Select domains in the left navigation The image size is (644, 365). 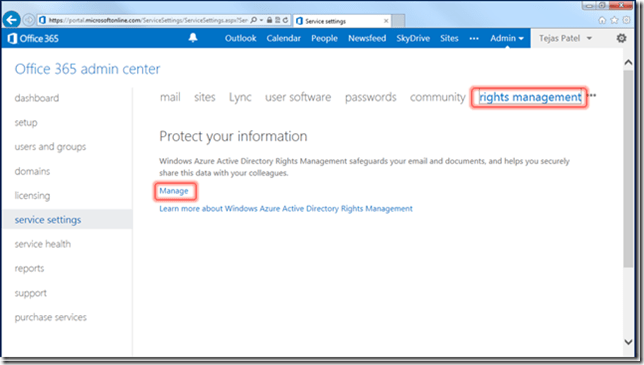32,171
